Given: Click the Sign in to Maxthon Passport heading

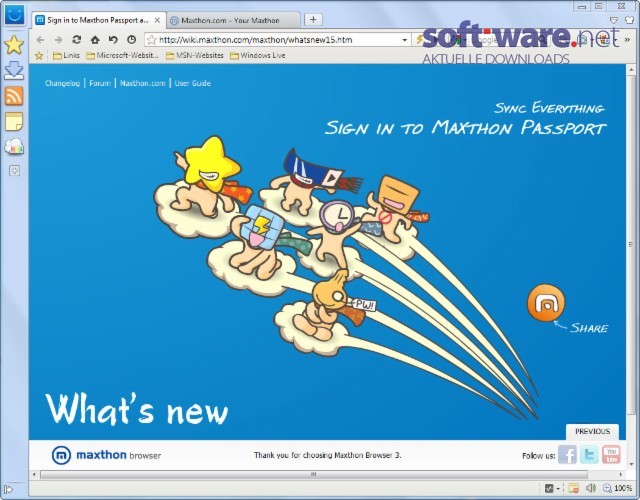Looking at the screenshot, I should [x=466, y=128].
